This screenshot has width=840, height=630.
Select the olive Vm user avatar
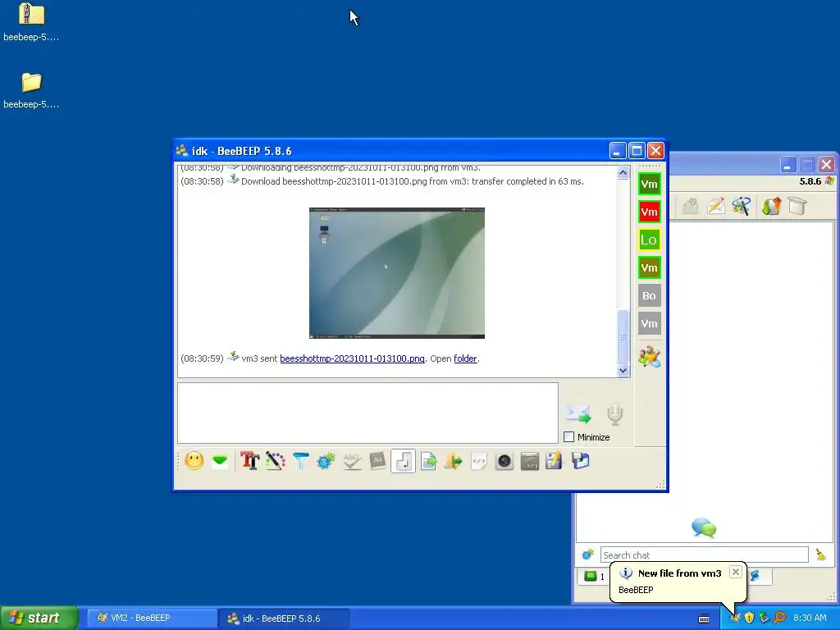click(650, 268)
